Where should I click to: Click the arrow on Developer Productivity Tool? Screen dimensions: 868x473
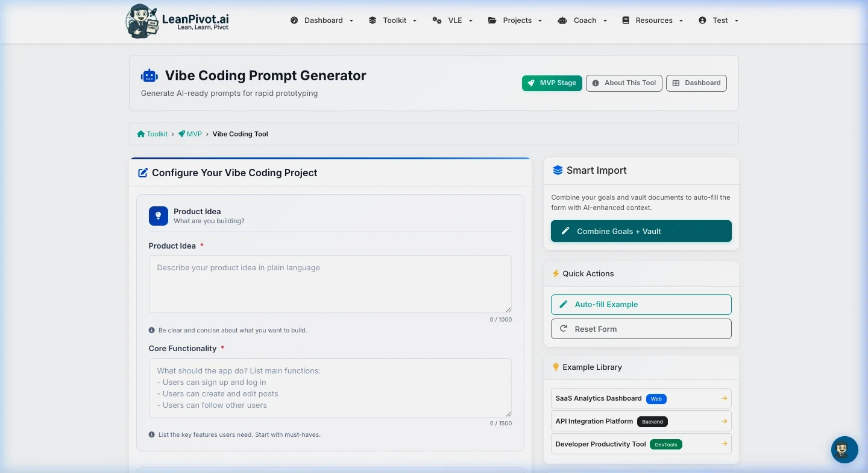coord(724,445)
